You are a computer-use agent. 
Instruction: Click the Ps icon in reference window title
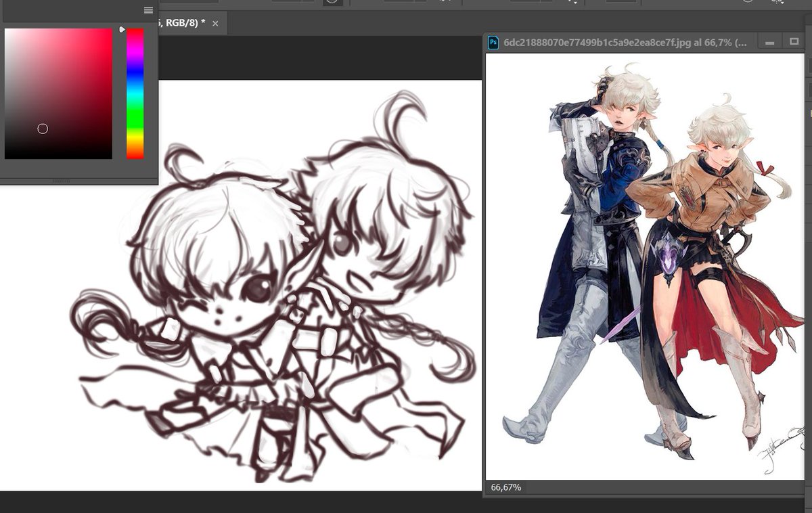coord(493,42)
